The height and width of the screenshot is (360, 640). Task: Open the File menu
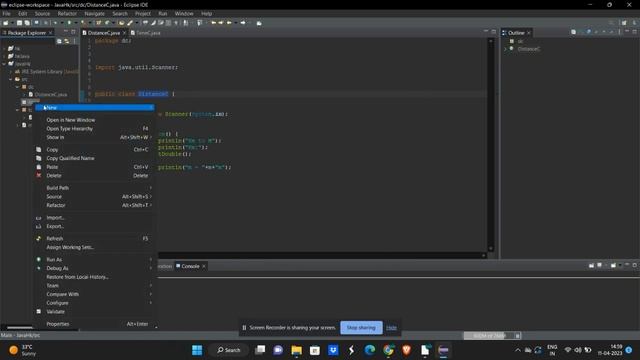click(7, 13)
